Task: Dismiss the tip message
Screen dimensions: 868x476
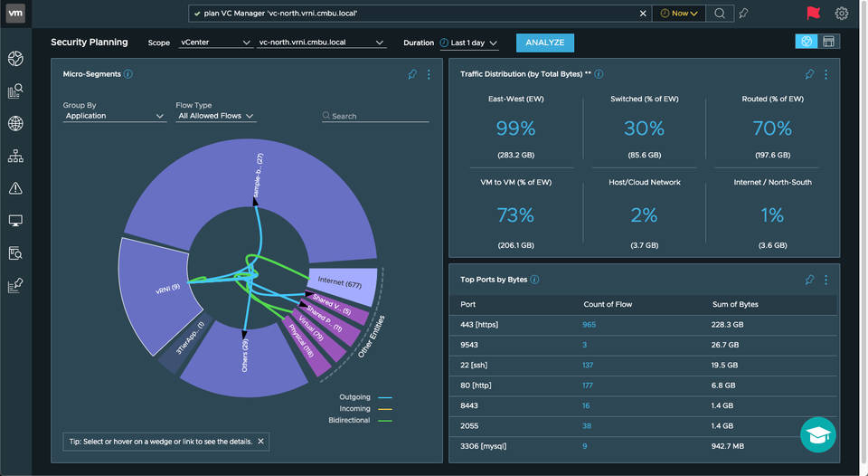Action: (x=260, y=441)
